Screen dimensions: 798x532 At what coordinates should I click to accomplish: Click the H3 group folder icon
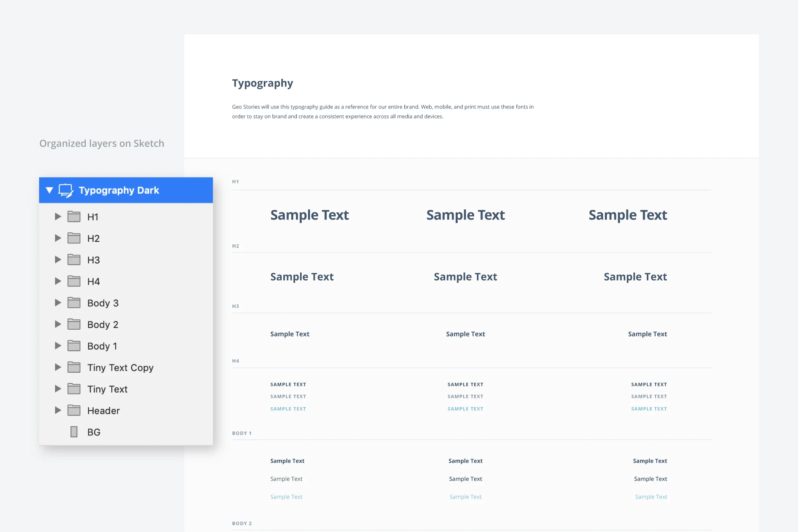click(x=74, y=260)
